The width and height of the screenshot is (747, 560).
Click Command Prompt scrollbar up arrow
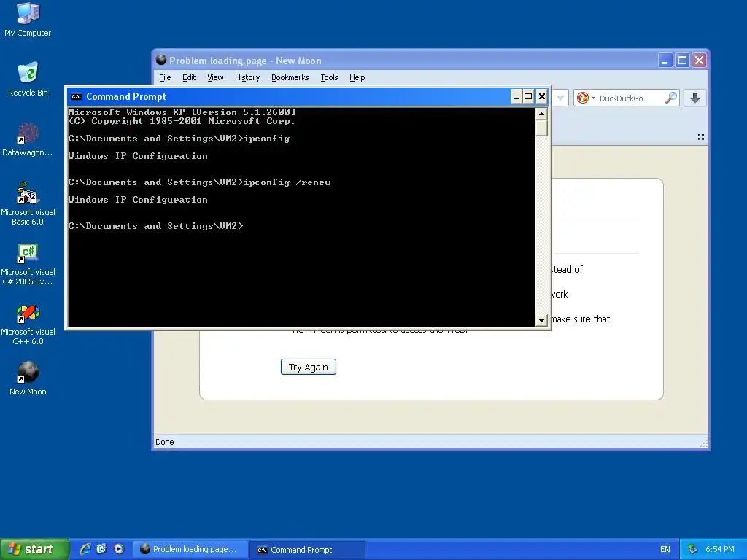pyautogui.click(x=541, y=114)
